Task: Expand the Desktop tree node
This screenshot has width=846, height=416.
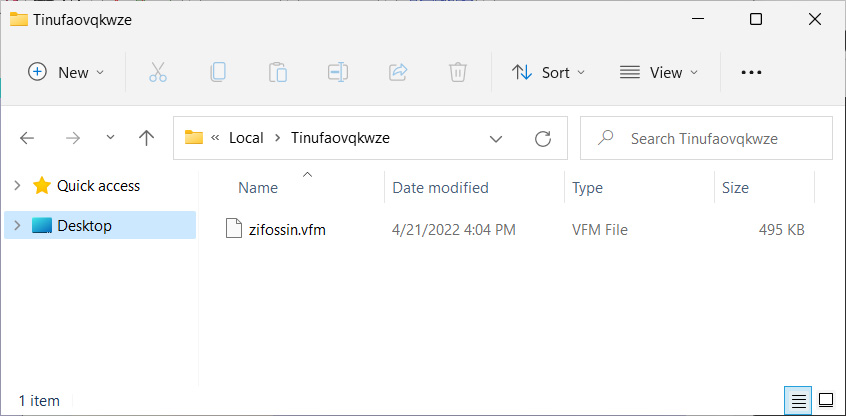Action: click(17, 226)
